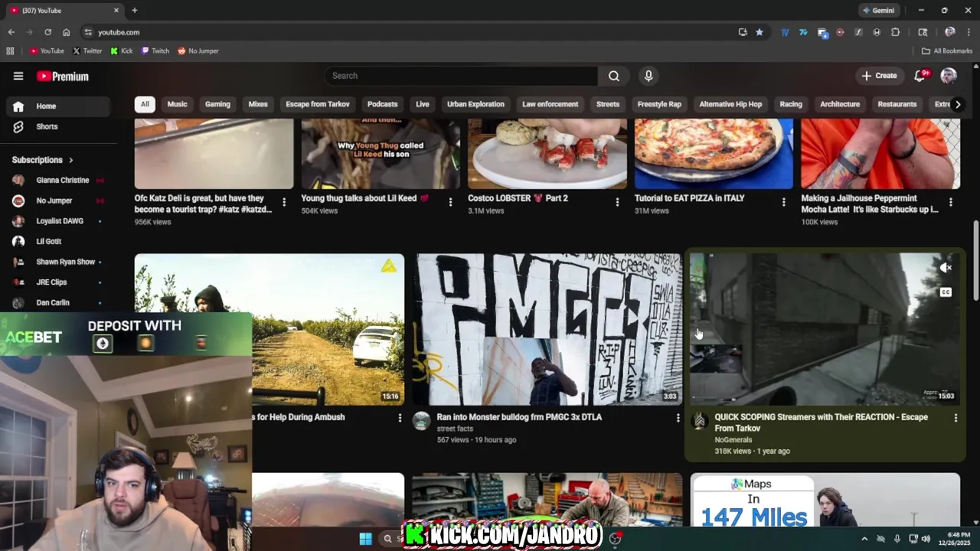This screenshot has height=551, width=980.
Task: Click the YouTube Premium logo
Action: pyautogui.click(x=63, y=77)
